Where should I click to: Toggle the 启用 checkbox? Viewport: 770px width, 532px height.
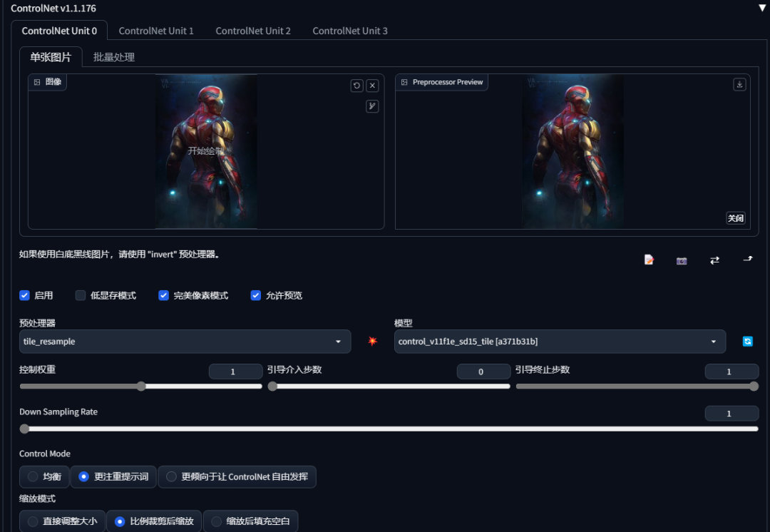click(x=24, y=295)
